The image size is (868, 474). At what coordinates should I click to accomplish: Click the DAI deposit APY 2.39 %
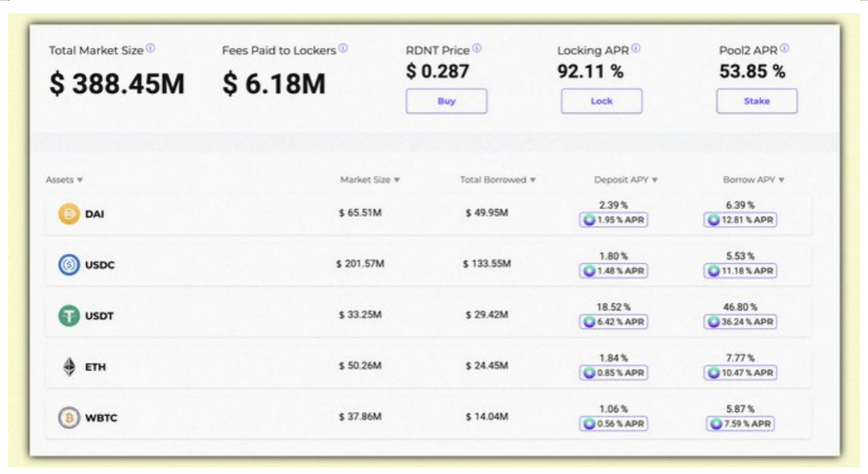(x=613, y=205)
